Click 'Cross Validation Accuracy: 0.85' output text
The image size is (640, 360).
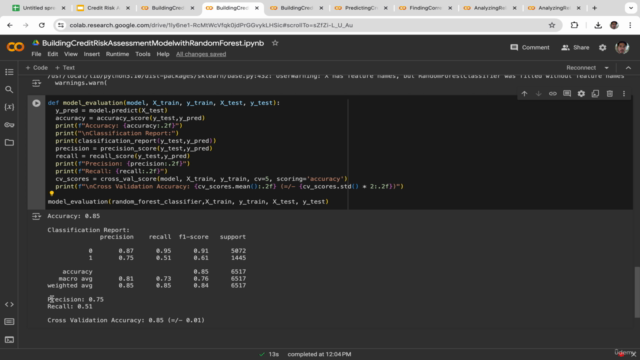[105, 320]
